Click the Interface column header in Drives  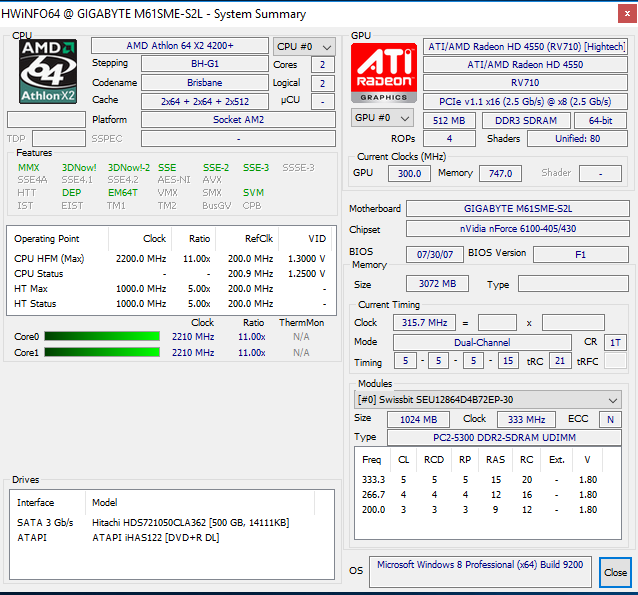(x=48, y=503)
